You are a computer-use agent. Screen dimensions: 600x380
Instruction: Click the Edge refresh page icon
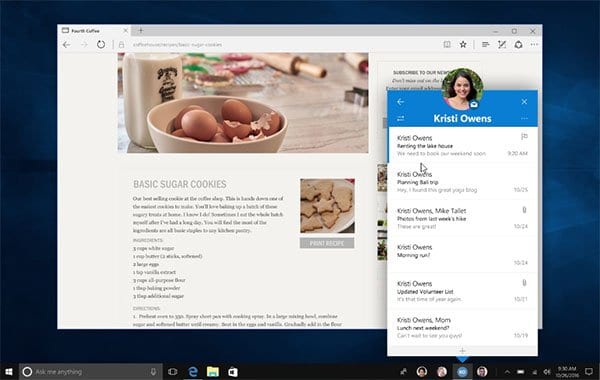101,45
